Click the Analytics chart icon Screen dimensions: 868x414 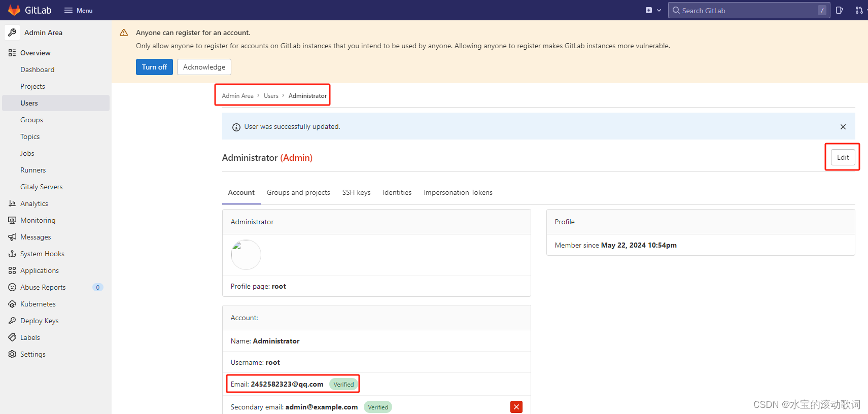(x=12, y=203)
